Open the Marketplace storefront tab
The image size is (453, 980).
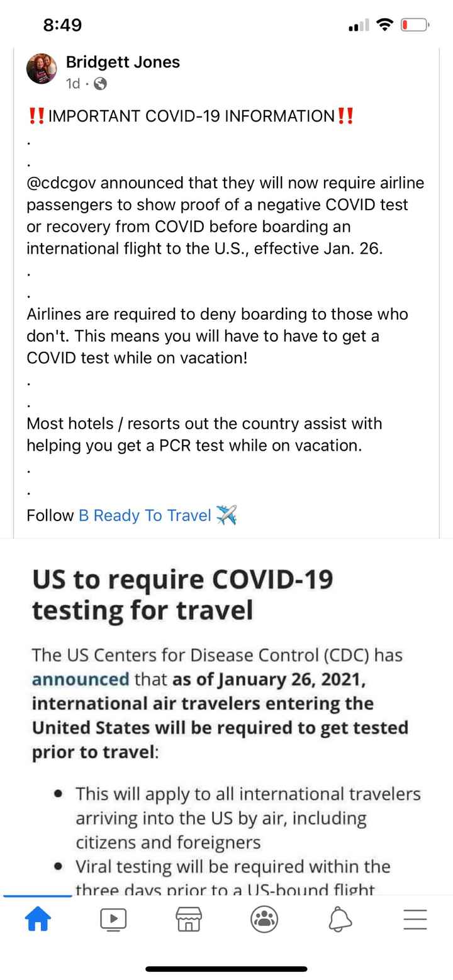click(x=189, y=920)
